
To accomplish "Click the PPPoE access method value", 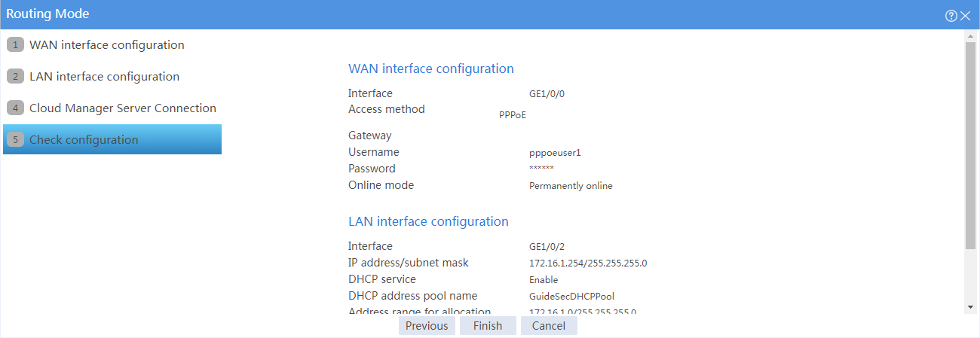I will click(x=513, y=115).
